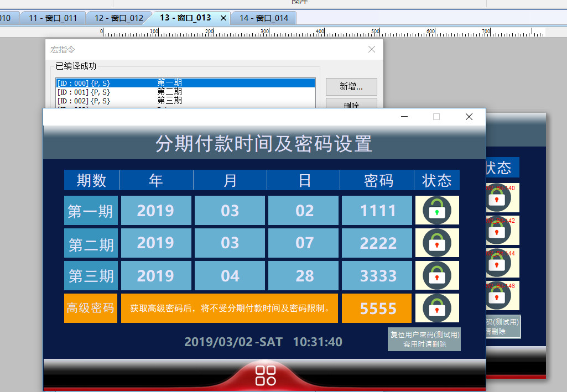Switch to tab 14 - 窗口_014
Screen dimensions: 567x392
tap(263, 18)
